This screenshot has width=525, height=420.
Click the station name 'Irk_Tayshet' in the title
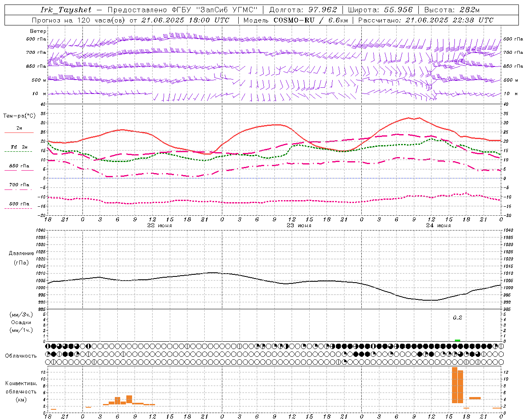coord(66,10)
